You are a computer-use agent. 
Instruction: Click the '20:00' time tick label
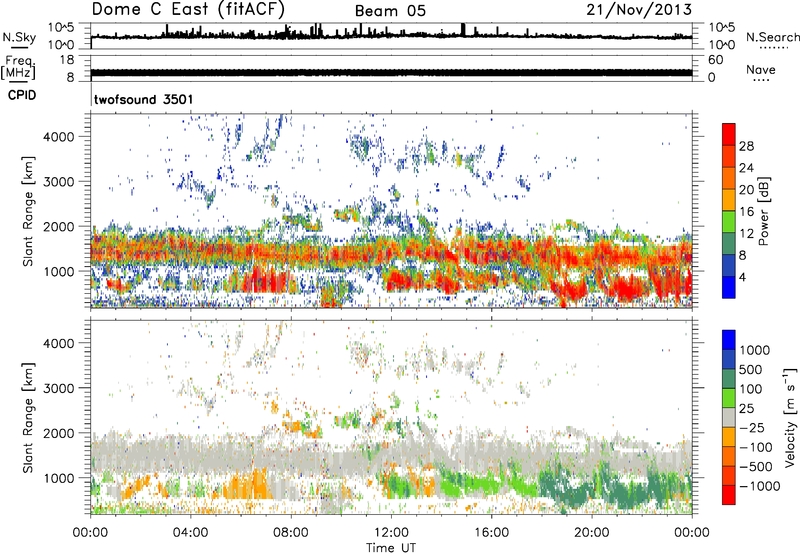pos(591,533)
